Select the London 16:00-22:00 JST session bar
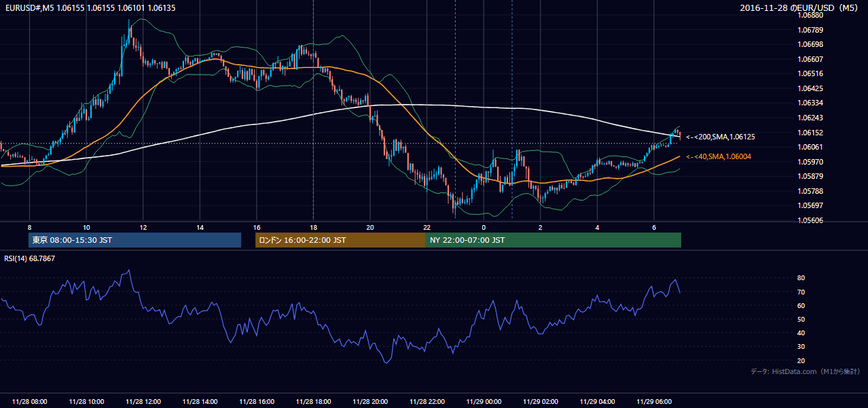 pyautogui.click(x=340, y=240)
